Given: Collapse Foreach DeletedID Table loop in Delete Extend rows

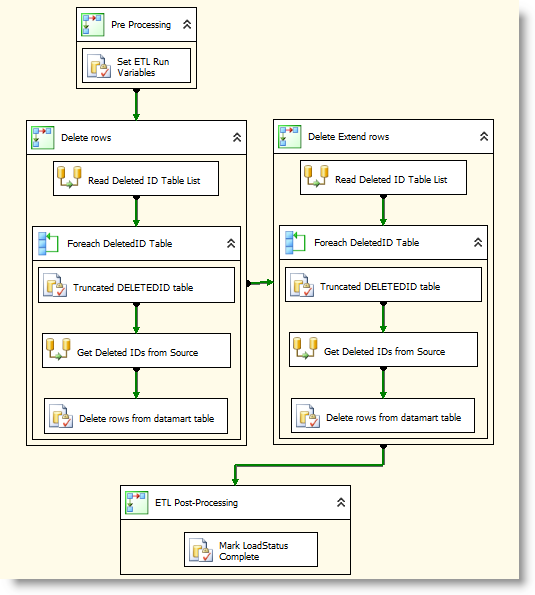Looking at the screenshot, I should coord(478,242).
